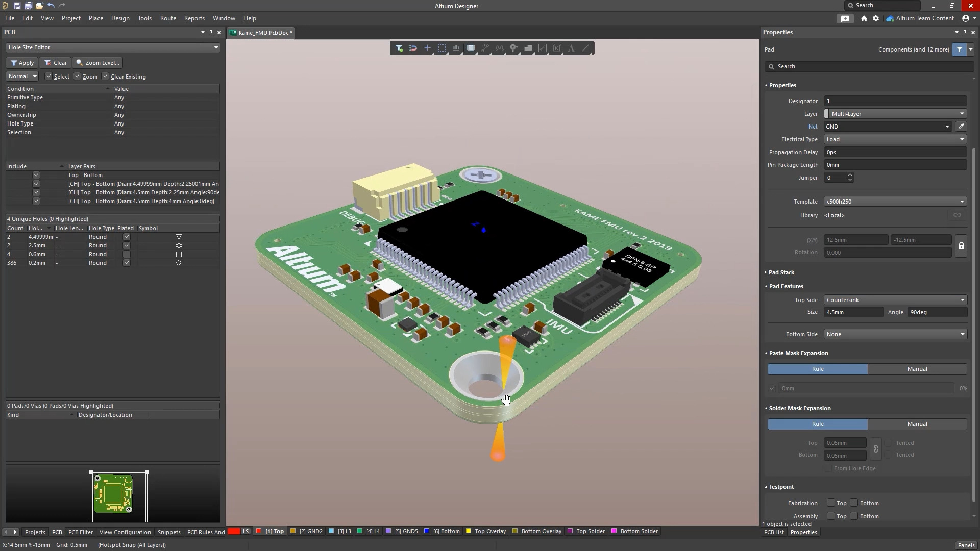Screen dimensions: 980x551
Task: Open the Design menu
Action: (120, 18)
